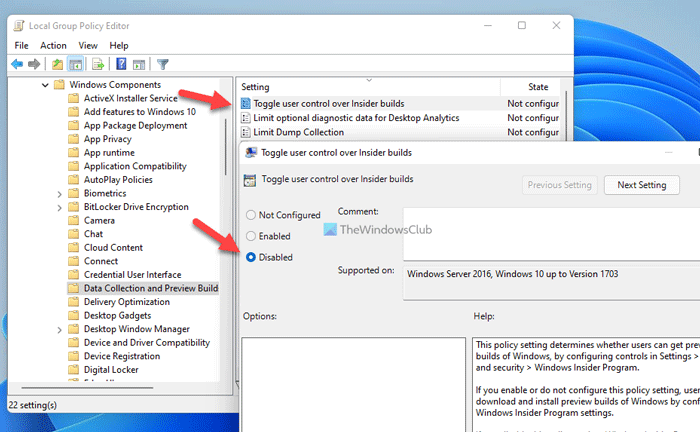Click the Windows Components folder icon
Image resolution: width=700 pixels, height=432 pixels.
tap(59, 85)
